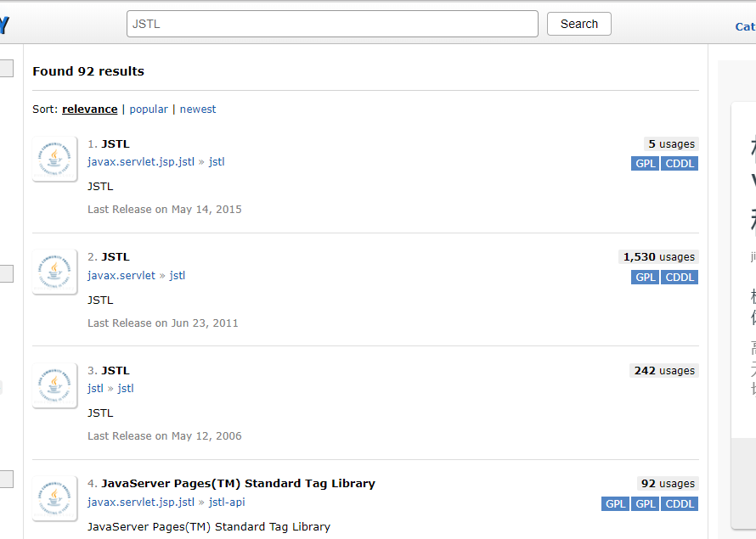Viewport: 756px width, 539px height.
Task: Click the logo icon beside javax.servlet jstl result
Action: (x=54, y=272)
